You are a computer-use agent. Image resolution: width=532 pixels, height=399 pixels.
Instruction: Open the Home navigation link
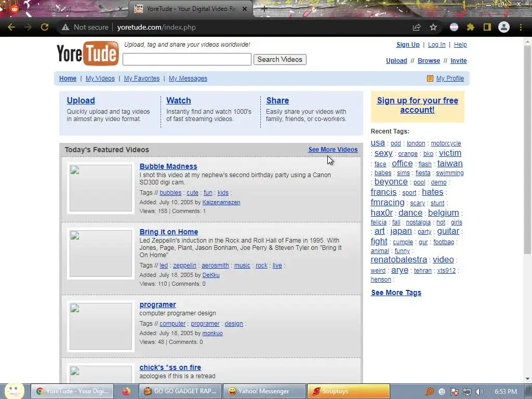68,78
